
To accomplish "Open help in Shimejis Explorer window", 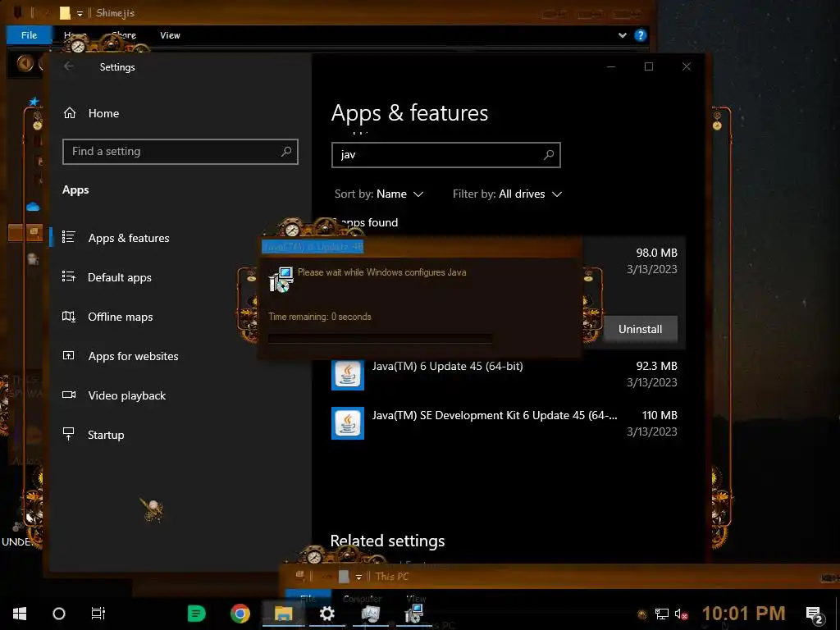I will tap(640, 35).
